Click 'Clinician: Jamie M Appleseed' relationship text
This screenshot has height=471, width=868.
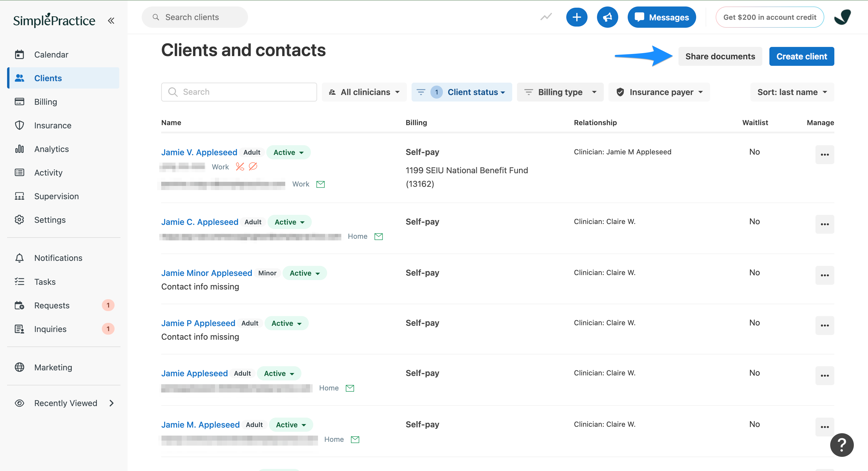coord(622,152)
